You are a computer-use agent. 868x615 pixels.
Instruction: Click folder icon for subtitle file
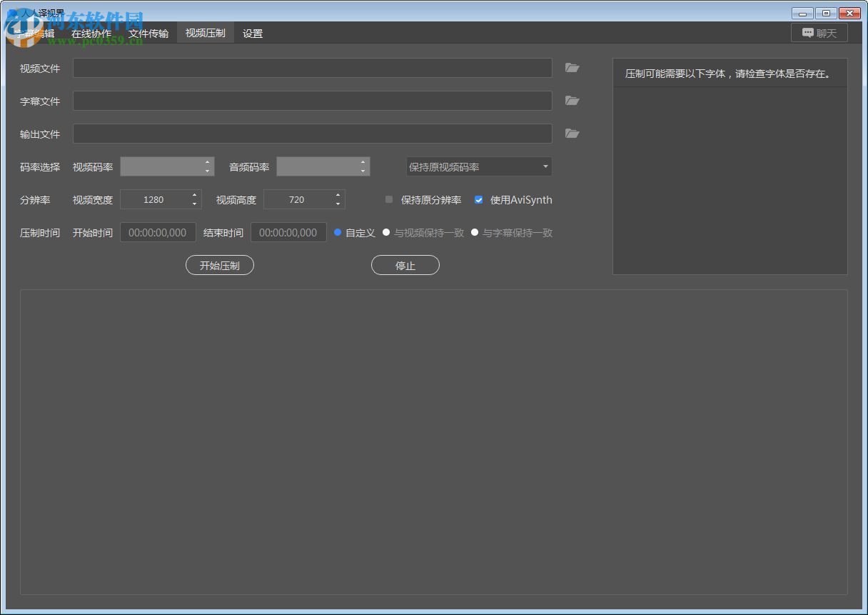572,101
